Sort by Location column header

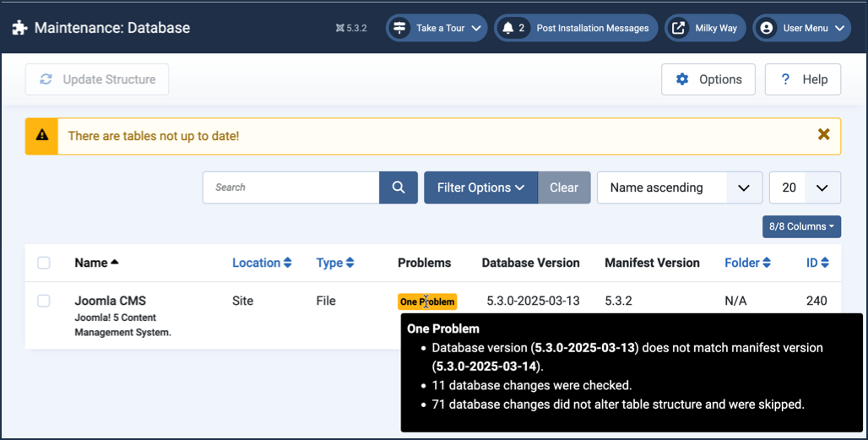pyautogui.click(x=262, y=263)
